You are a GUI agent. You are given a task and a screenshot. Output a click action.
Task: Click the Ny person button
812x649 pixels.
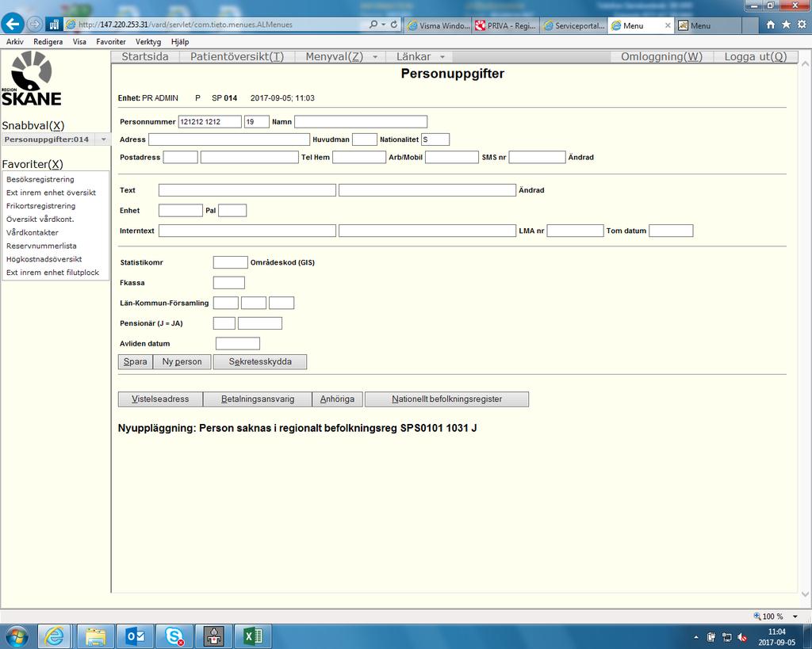click(182, 362)
